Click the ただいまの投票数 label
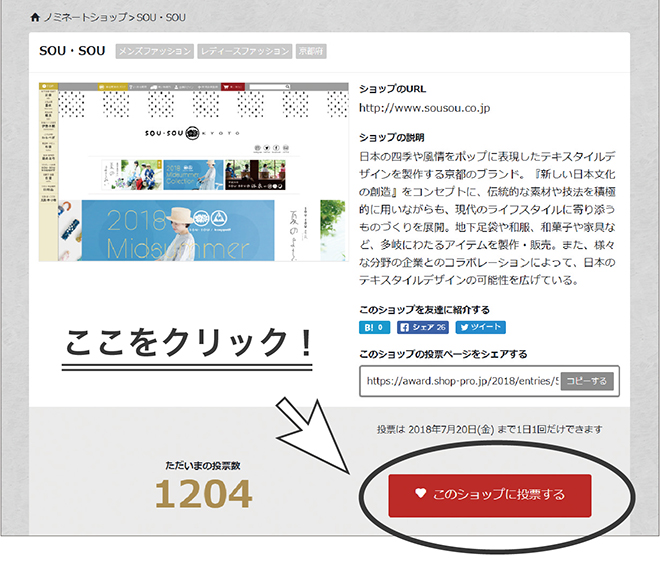The width and height of the screenshot is (660, 565). click(x=203, y=466)
